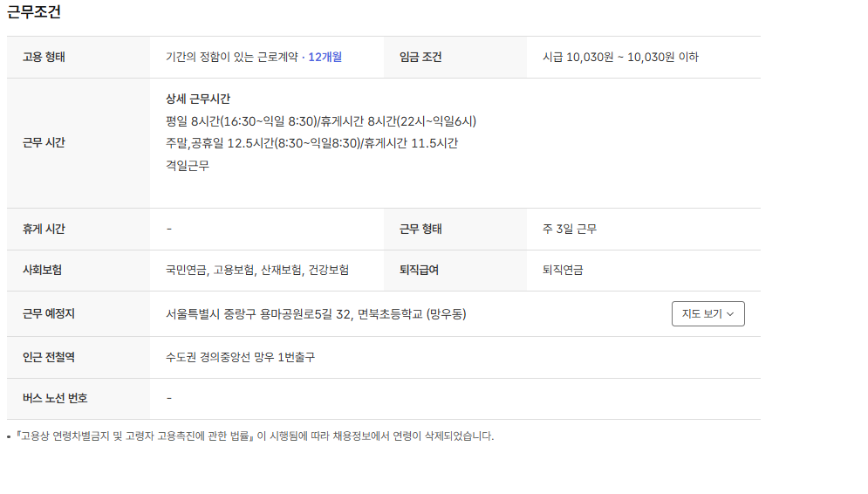The image size is (868, 494).
Task: Click the 상세 근무시간 bold heading
Action: point(198,99)
